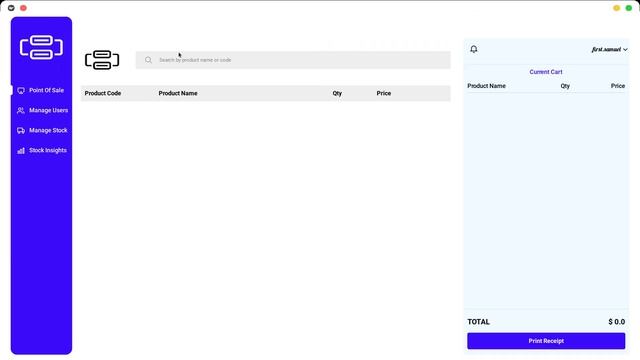Click the black app icon in the title bar
640x360 pixels.
pos(11,8)
